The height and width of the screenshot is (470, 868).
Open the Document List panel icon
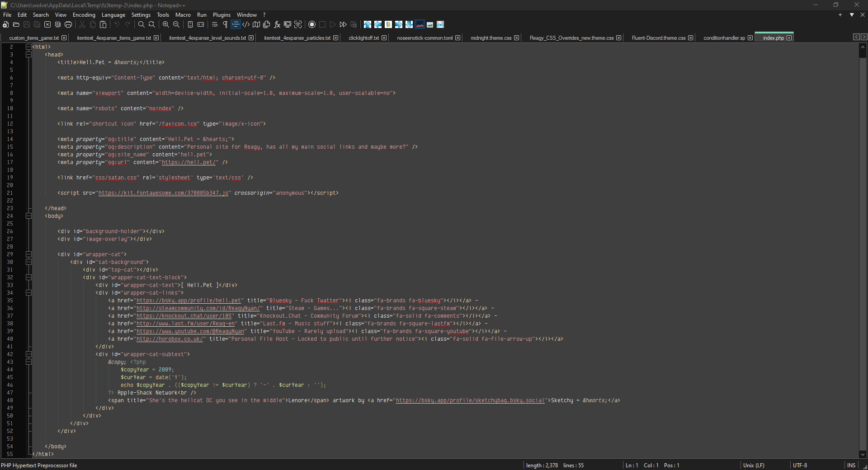click(x=267, y=24)
